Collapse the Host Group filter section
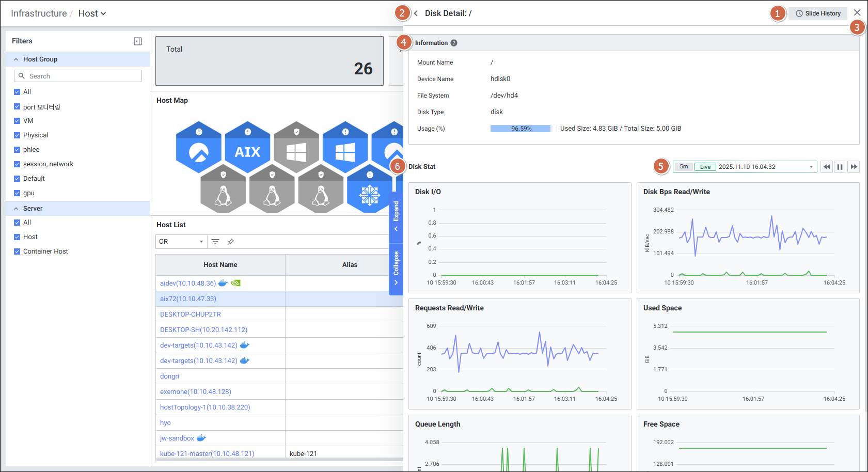 [16, 59]
